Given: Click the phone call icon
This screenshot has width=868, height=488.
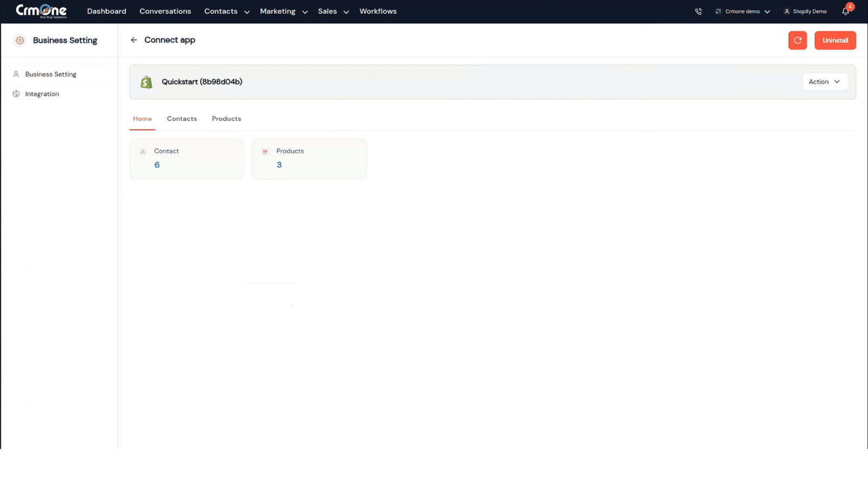Looking at the screenshot, I should [698, 11].
